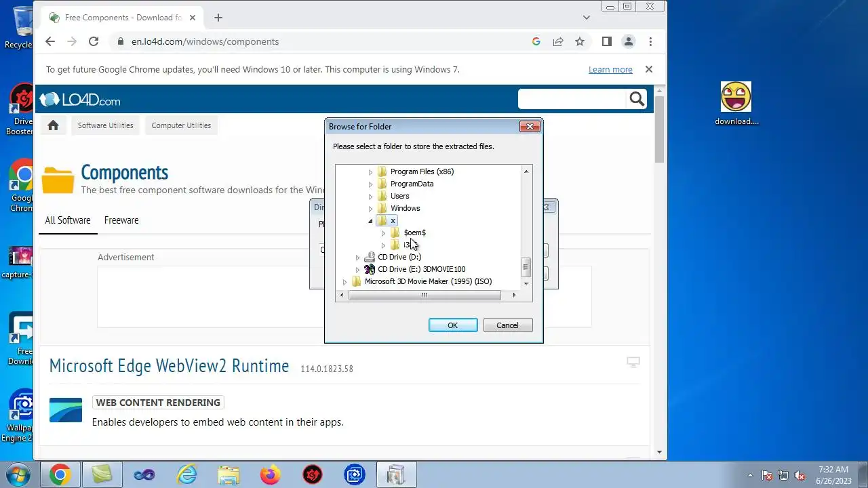Click the Chrome back arrow

[x=50, y=41]
